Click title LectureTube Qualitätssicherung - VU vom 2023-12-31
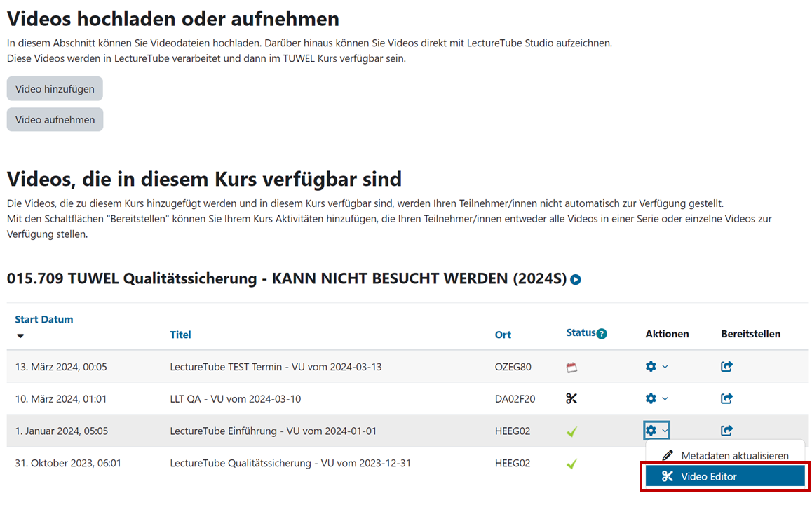 click(290, 464)
